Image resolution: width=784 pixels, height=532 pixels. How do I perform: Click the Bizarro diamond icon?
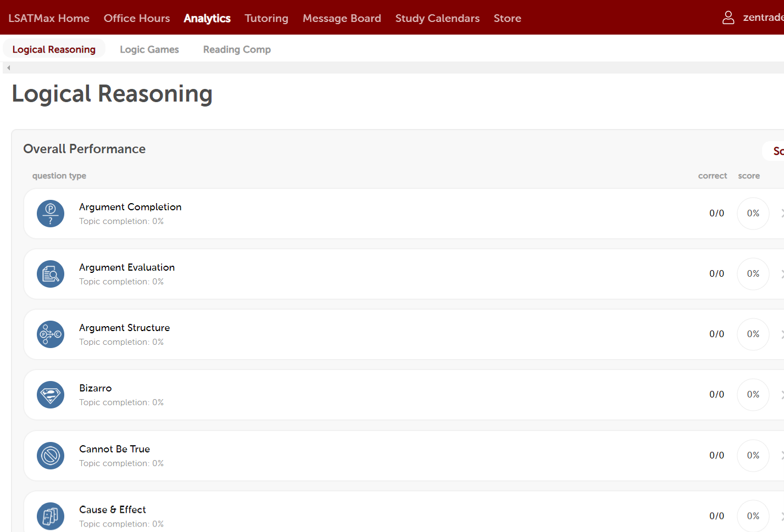[x=51, y=395]
